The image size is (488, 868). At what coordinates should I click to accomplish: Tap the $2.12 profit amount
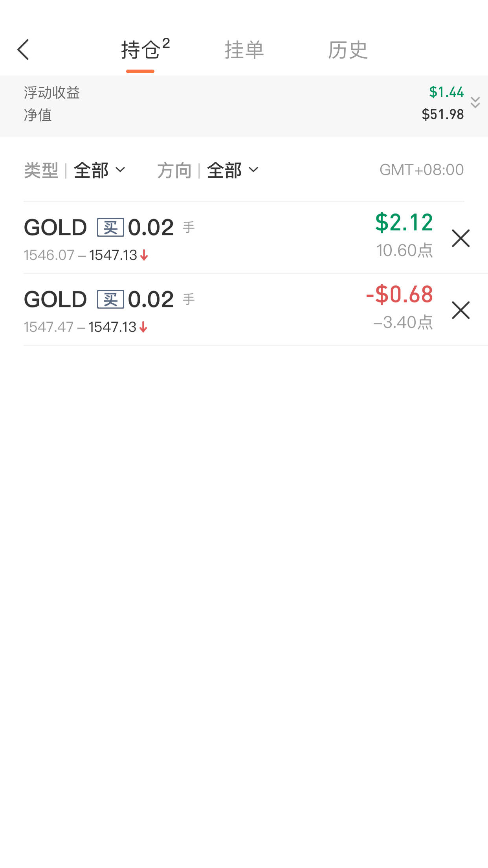pyautogui.click(x=404, y=223)
